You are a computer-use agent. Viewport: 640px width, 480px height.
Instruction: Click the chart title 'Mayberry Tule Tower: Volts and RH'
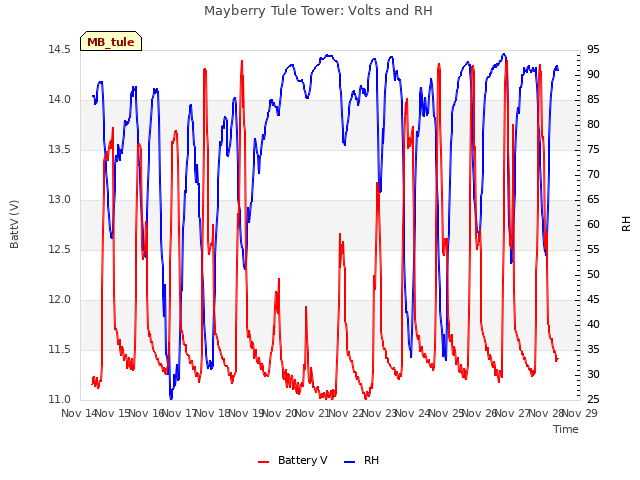point(318,11)
